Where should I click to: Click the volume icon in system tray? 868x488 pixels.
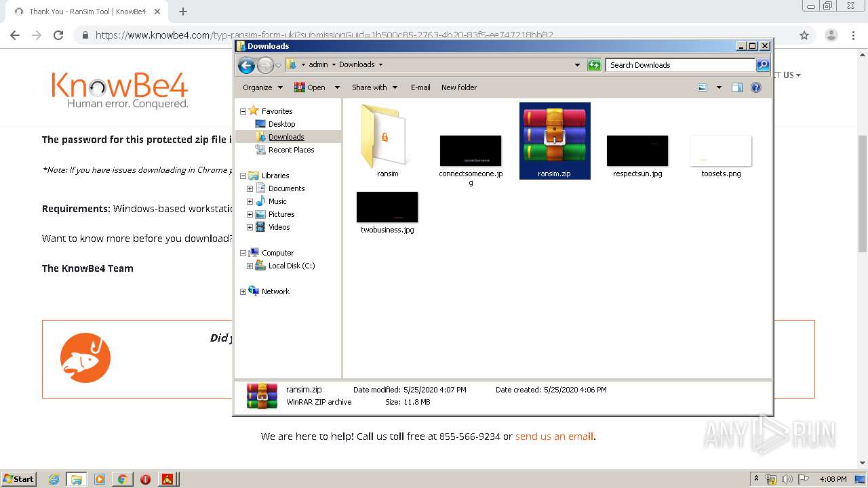(787, 479)
